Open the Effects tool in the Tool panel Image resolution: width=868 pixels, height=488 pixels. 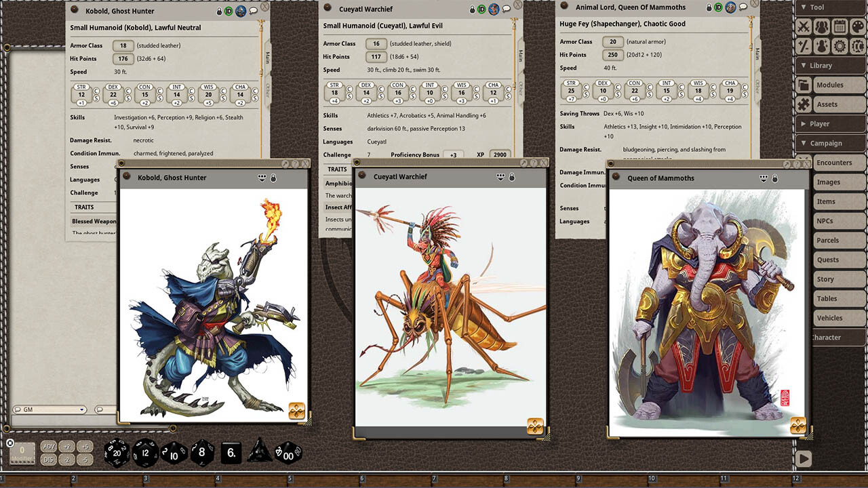point(821,46)
